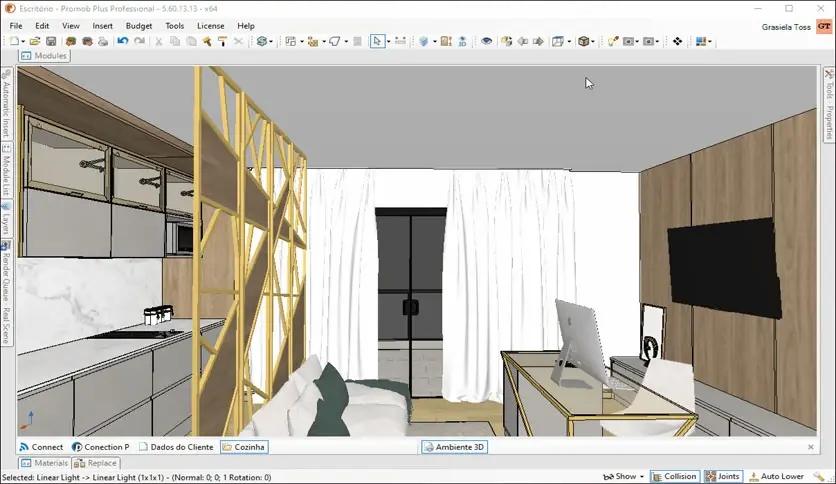Toggle the Collision option

673,477
